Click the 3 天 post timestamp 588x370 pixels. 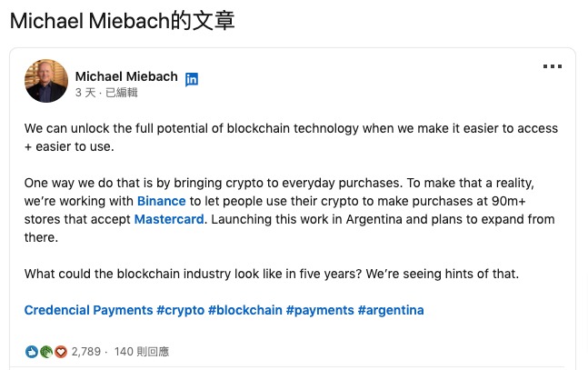coord(85,93)
